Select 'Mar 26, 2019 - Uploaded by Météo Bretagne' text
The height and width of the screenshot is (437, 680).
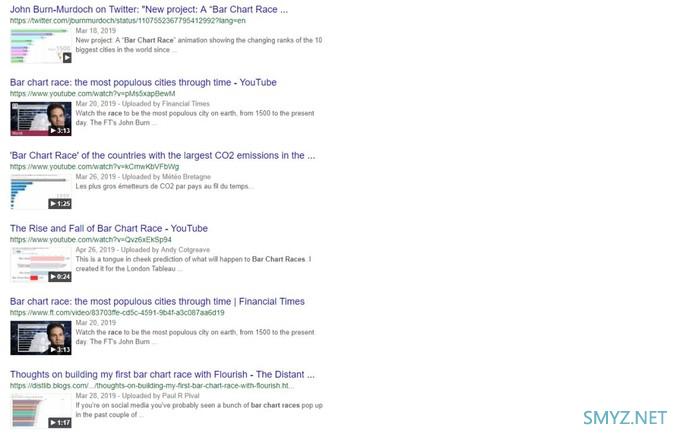(143, 177)
